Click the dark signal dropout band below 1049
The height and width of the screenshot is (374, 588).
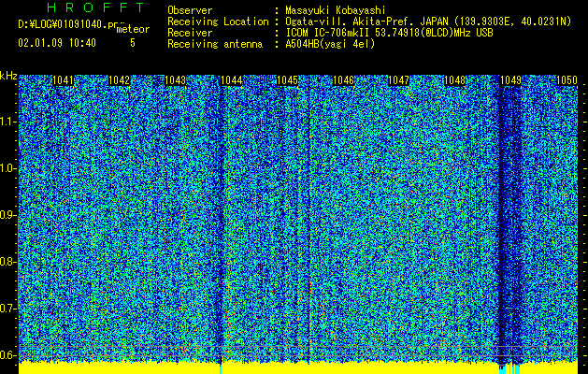[510, 223]
